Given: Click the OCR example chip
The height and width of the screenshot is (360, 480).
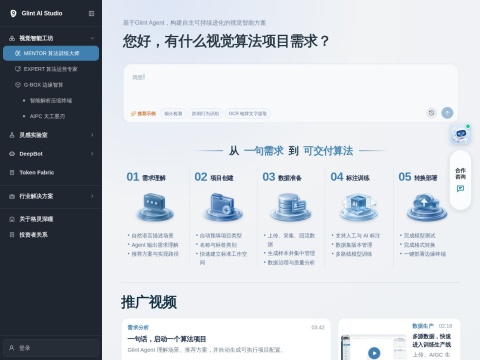Looking at the screenshot, I should (248, 114).
